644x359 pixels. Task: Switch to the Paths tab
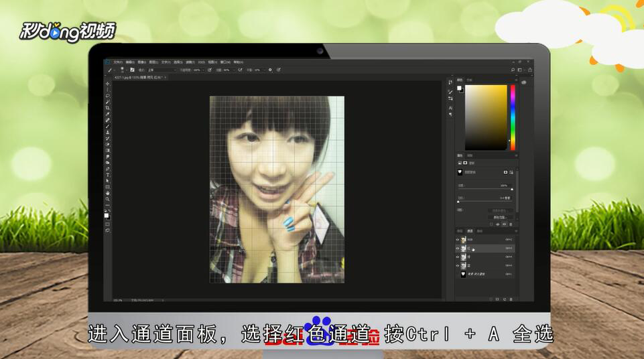coord(480,231)
